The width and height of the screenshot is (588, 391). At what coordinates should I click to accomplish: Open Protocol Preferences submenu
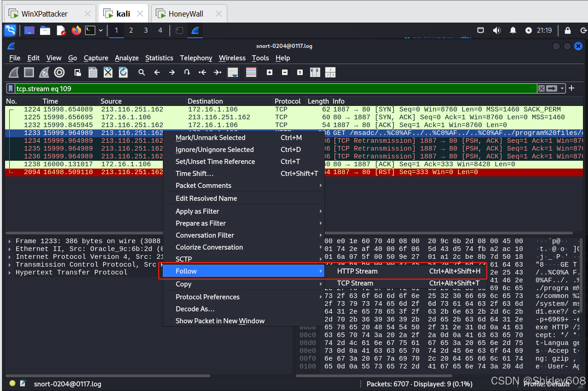coord(244,297)
